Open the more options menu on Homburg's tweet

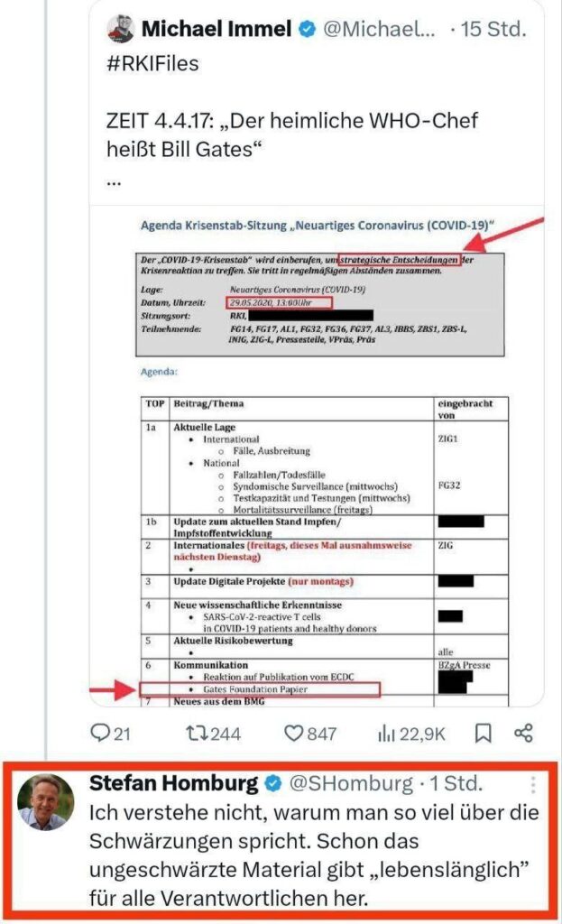534,783
